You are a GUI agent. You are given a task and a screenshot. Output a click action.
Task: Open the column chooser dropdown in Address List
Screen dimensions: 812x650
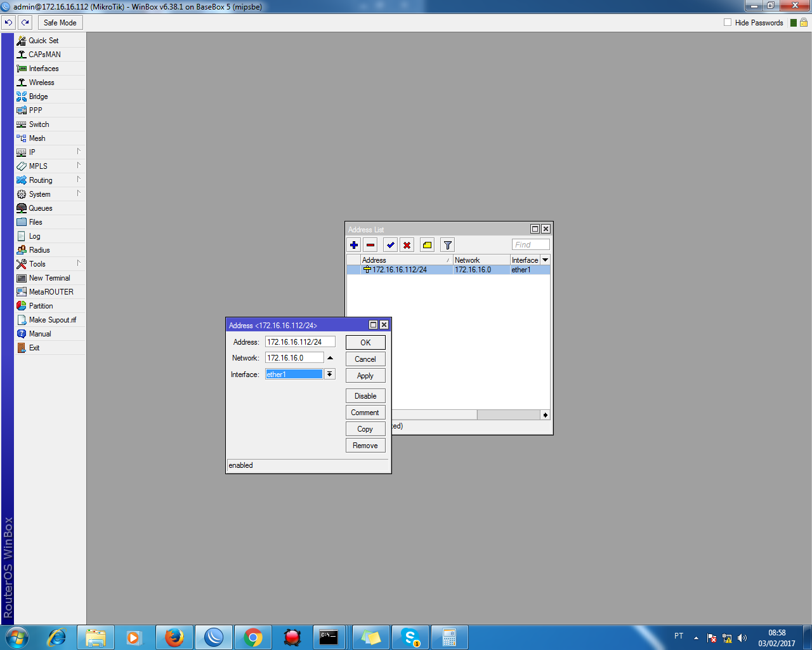tap(545, 260)
